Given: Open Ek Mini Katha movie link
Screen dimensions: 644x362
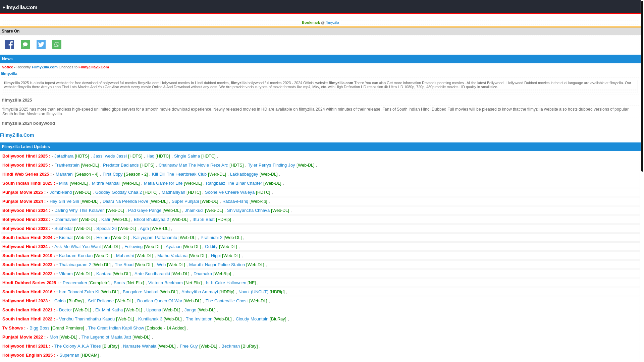Looking at the screenshot, I should [x=109, y=310].
